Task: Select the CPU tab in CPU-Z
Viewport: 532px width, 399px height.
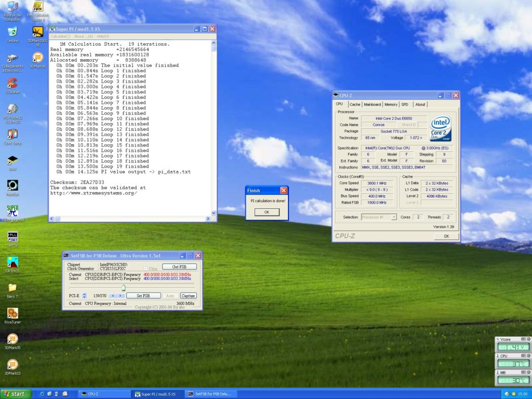Action: click(x=340, y=104)
